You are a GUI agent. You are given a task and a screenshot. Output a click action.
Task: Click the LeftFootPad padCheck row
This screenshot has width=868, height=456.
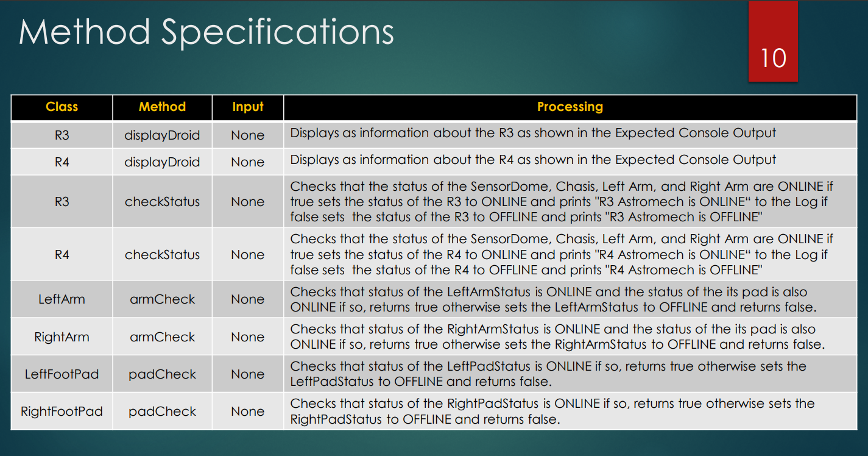click(x=426, y=374)
